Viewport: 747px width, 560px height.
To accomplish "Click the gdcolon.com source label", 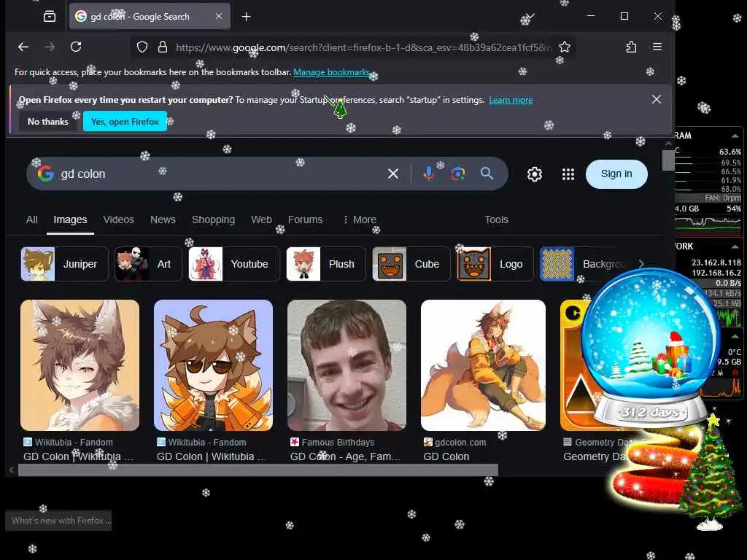I will tap(460, 443).
